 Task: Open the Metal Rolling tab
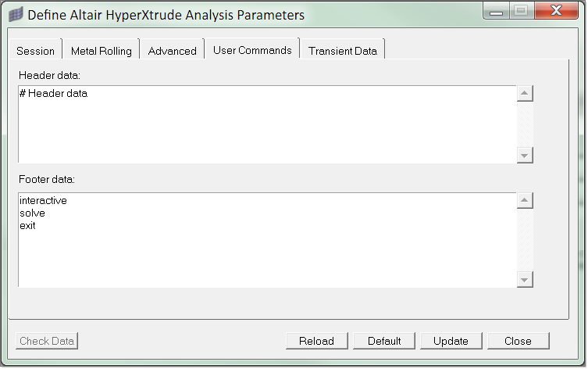click(102, 51)
